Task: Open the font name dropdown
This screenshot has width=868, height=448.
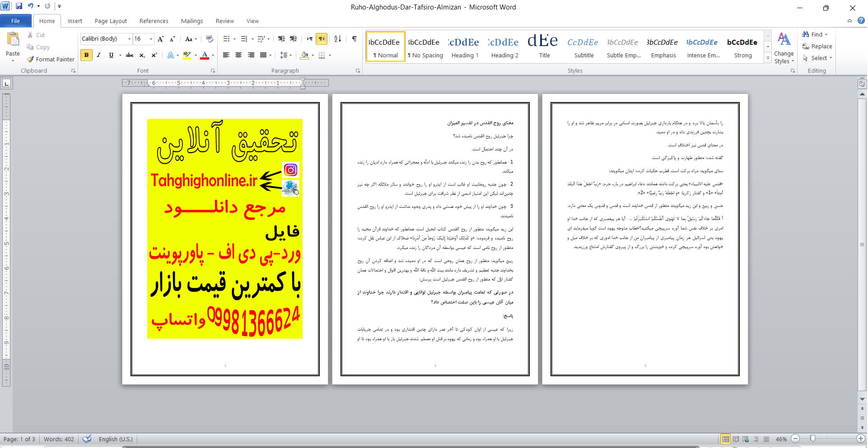Action: (x=129, y=39)
